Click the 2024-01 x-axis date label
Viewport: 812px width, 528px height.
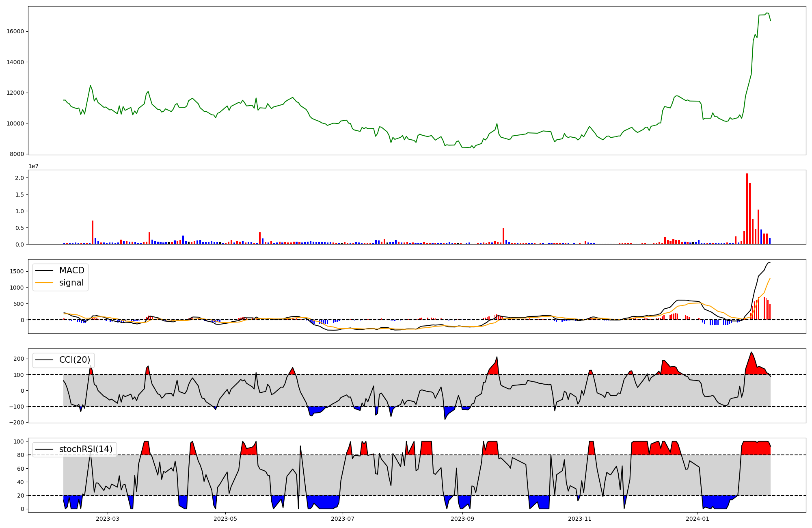(x=698, y=519)
